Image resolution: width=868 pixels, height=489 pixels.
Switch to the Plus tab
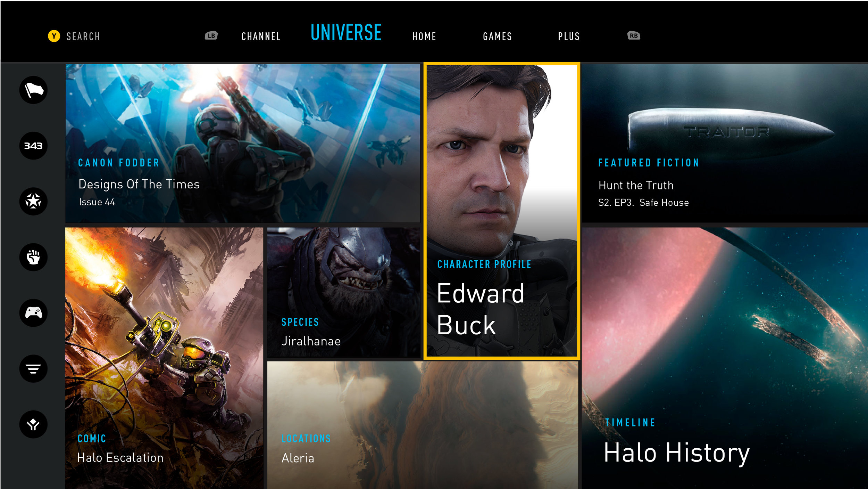point(569,36)
